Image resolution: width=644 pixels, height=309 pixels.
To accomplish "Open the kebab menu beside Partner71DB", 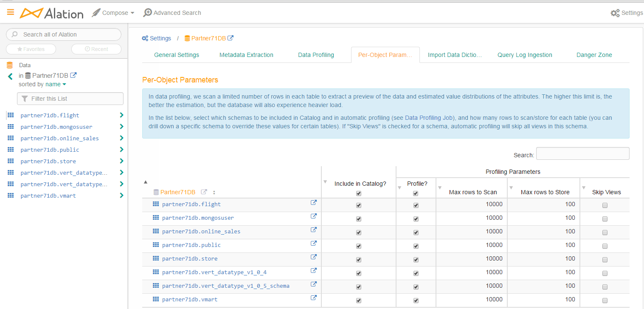I will [x=214, y=193].
